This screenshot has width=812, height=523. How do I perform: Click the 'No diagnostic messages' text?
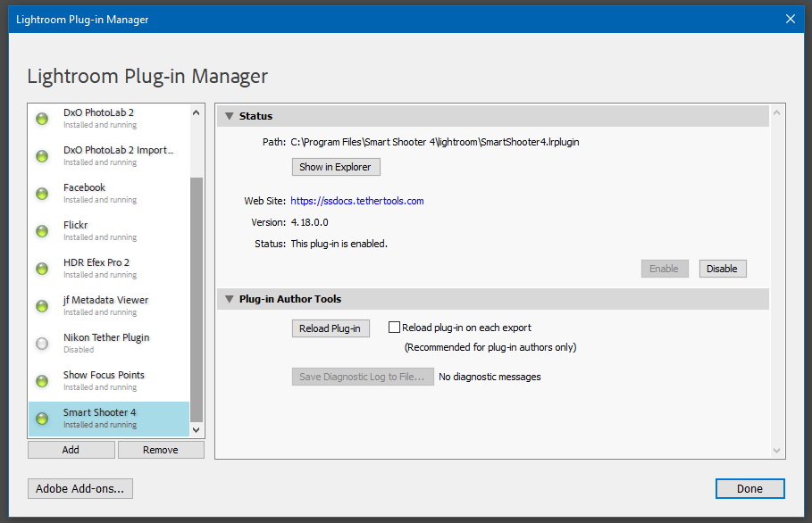pyautogui.click(x=490, y=377)
